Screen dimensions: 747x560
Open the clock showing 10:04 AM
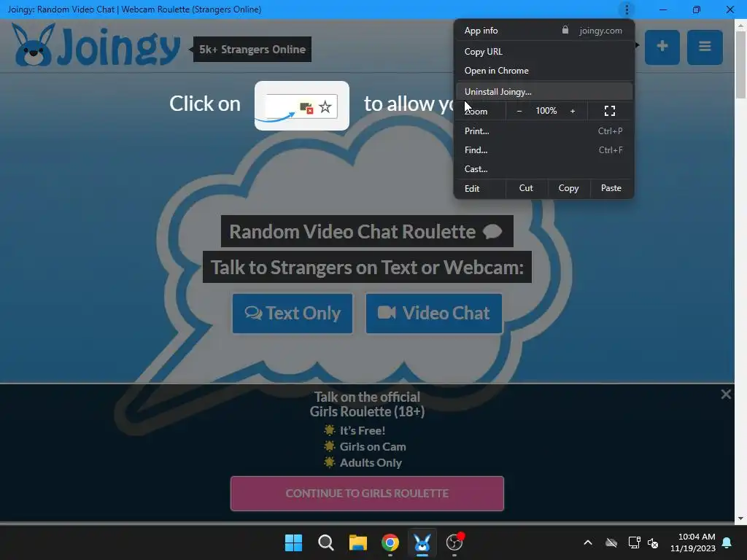pyautogui.click(x=693, y=542)
